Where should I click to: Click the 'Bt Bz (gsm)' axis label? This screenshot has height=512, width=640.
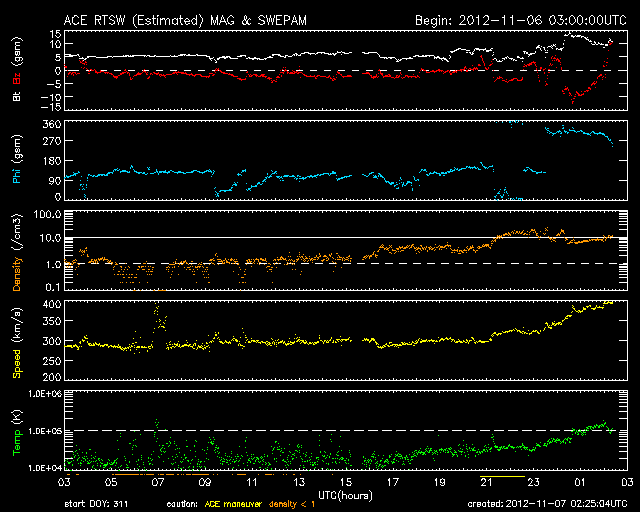pos(17,69)
